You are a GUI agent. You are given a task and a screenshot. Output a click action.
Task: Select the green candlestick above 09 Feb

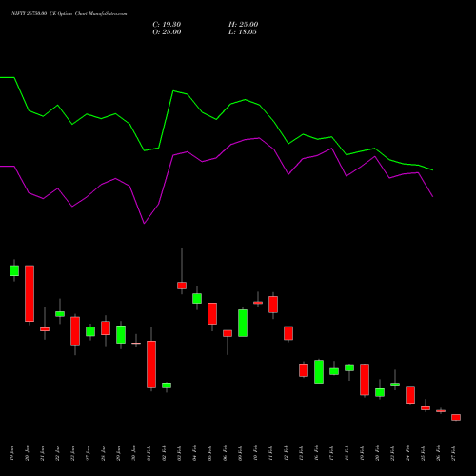pos(243,323)
